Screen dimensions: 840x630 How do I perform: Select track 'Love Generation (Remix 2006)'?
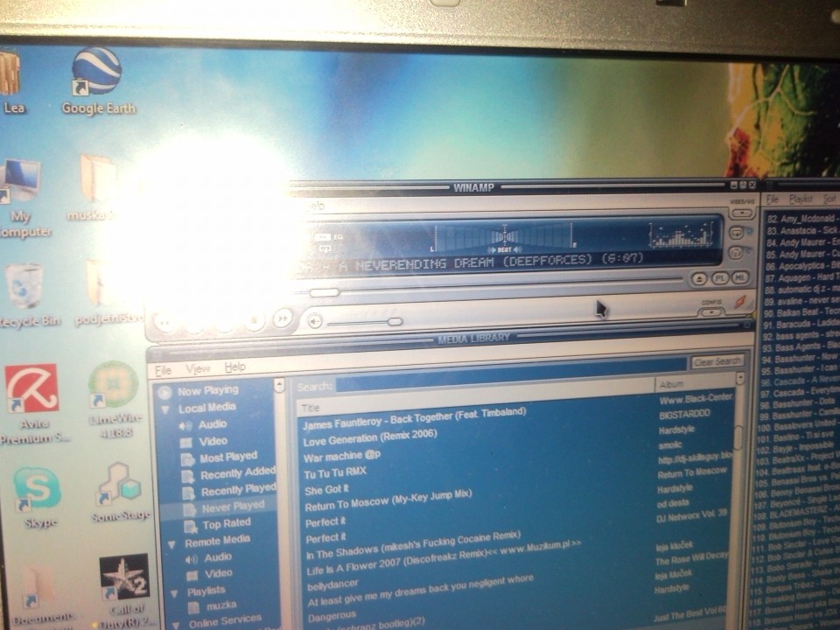[x=371, y=438]
